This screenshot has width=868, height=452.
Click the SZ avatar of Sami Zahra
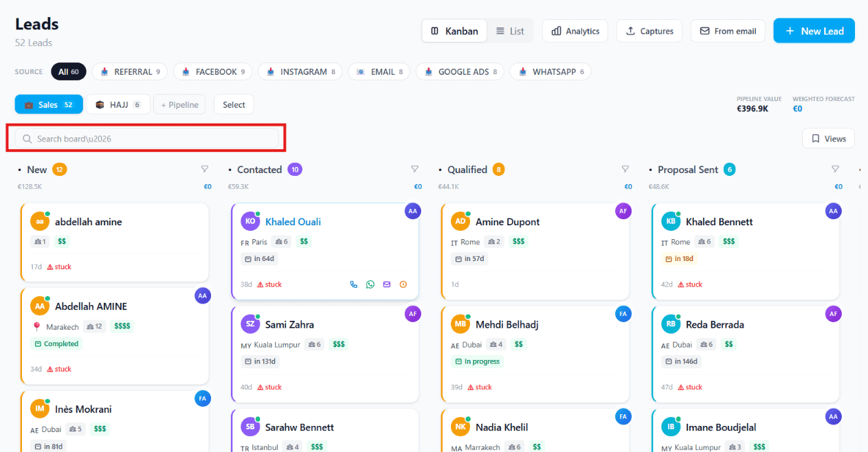[250, 324]
